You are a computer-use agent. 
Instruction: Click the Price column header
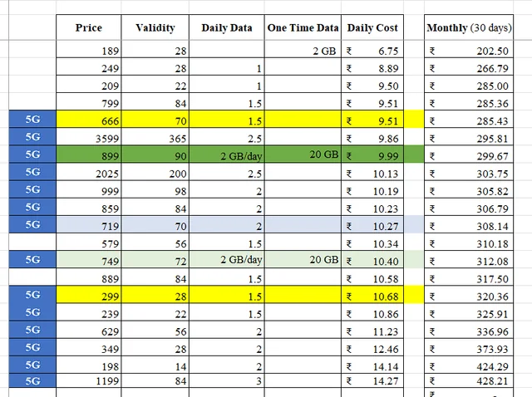point(88,27)
